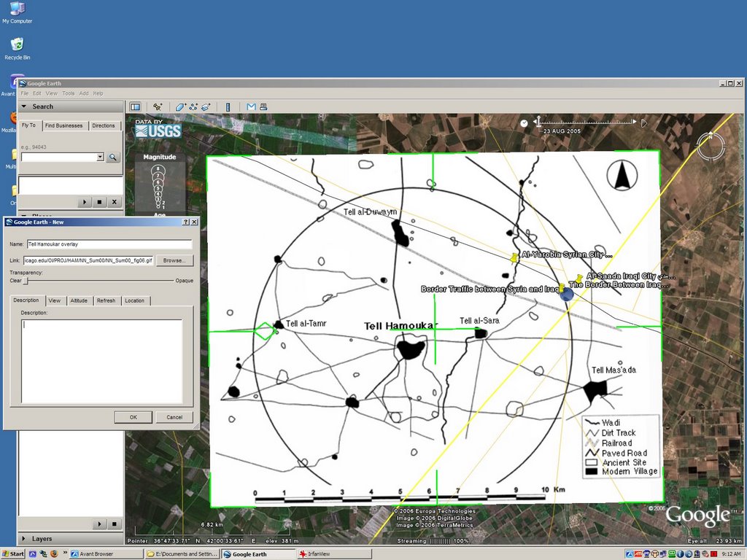Select the View tab in dialog
747x560 pixels.
coord(55,300)
